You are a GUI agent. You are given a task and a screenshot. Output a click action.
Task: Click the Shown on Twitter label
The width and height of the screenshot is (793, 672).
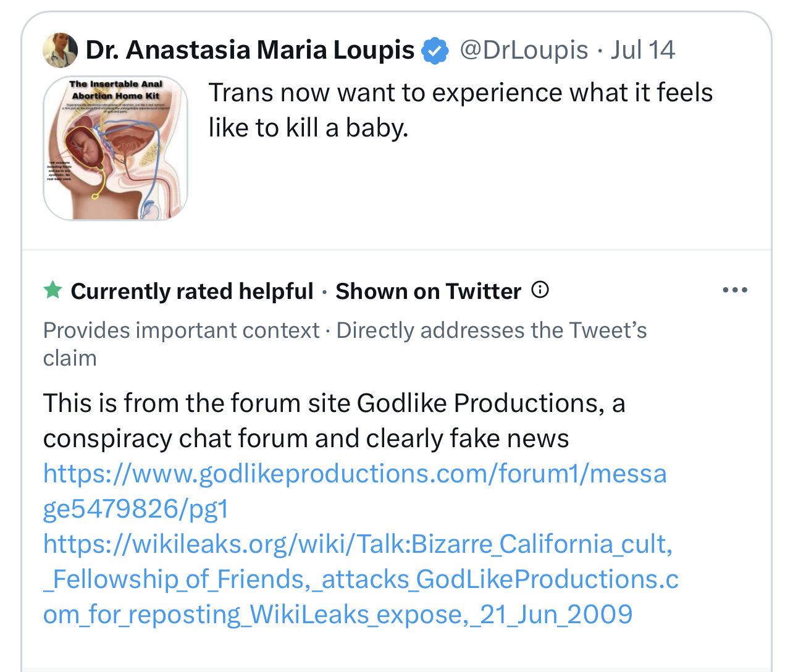pyautogui.click(x=428, y=291)
